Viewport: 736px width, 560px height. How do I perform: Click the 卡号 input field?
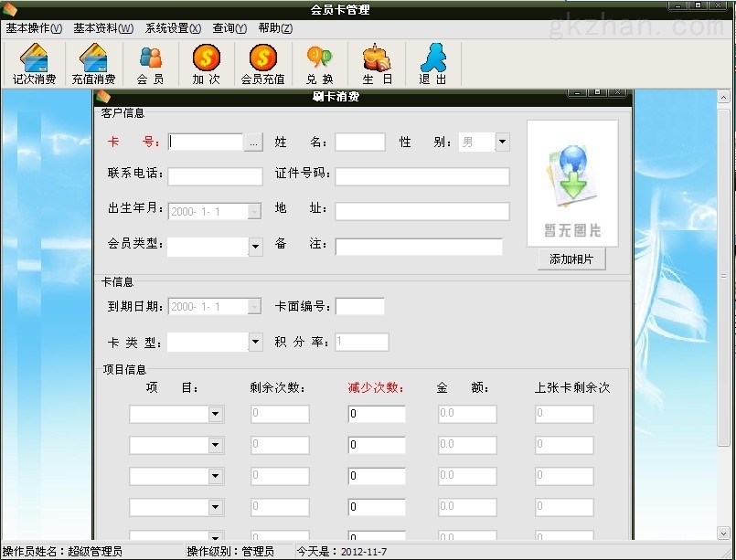coord(206,143)
